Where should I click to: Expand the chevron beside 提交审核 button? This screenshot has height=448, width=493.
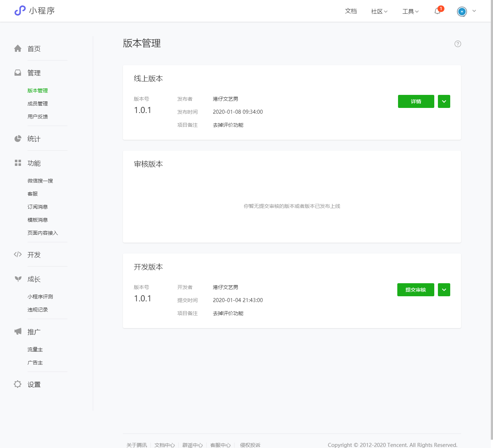click(444, 290)
